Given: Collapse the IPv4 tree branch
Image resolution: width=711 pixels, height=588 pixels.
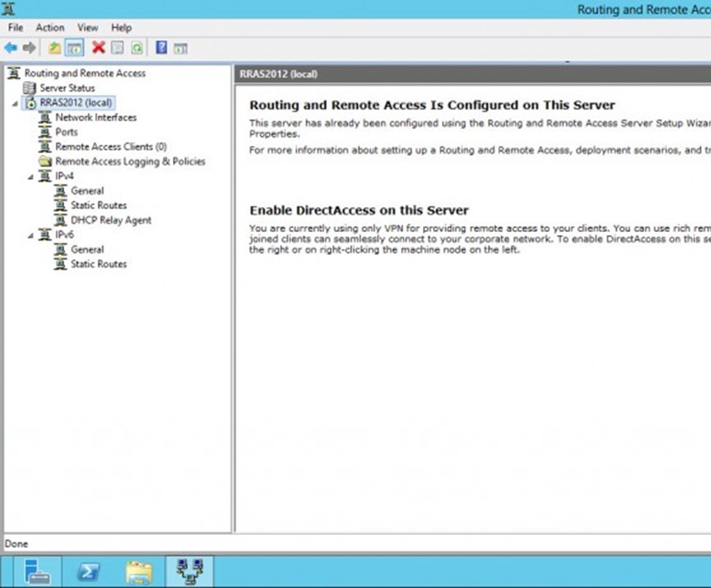Looking at the screenshot, I should pos(30,177).
